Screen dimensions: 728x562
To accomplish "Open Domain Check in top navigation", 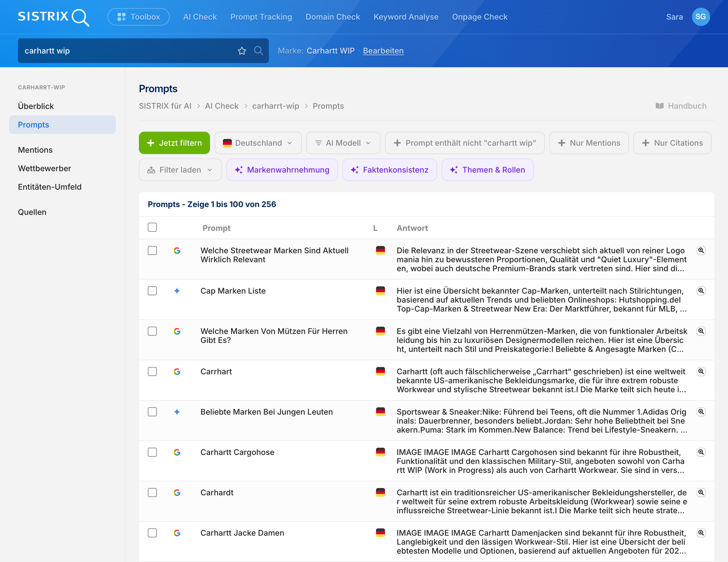I will pyautogui.click(x=333, y=17).
